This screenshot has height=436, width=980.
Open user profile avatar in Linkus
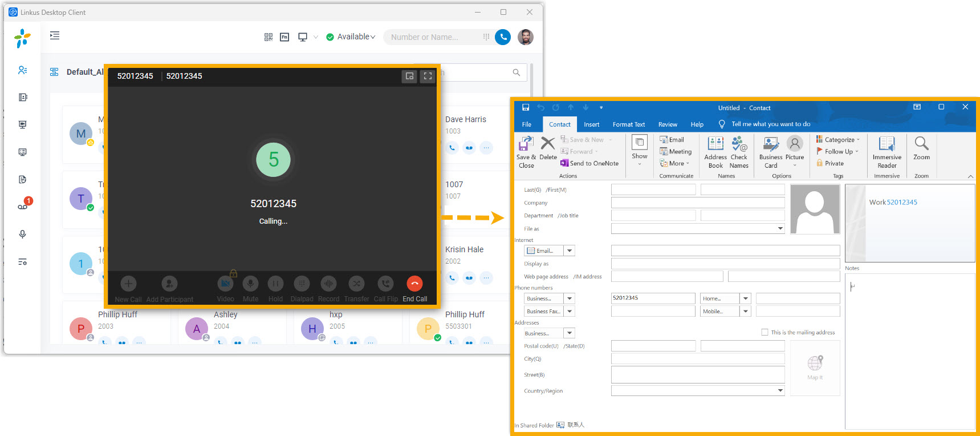[x=526, y=37]
